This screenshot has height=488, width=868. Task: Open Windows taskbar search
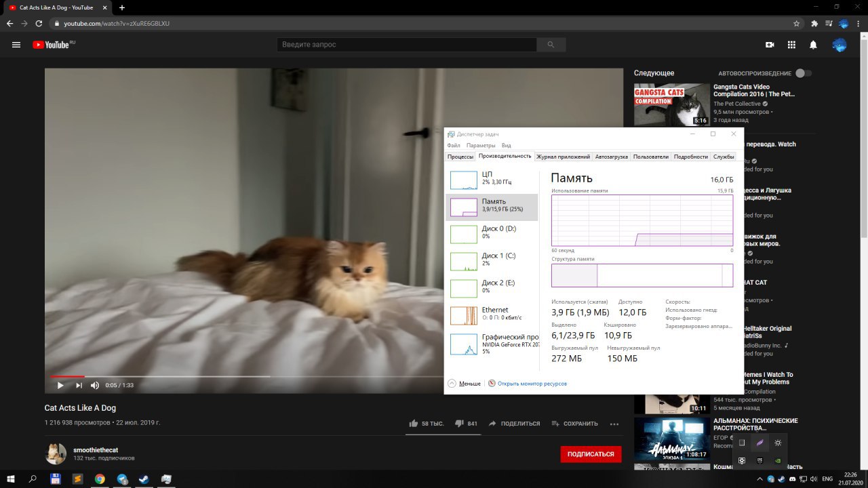coord(33,479)
